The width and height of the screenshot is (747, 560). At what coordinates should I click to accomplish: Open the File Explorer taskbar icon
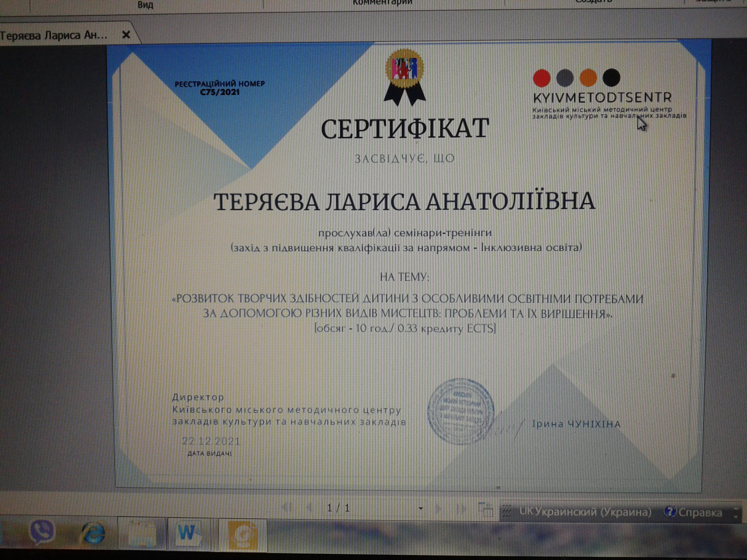[x=142, y=534]
